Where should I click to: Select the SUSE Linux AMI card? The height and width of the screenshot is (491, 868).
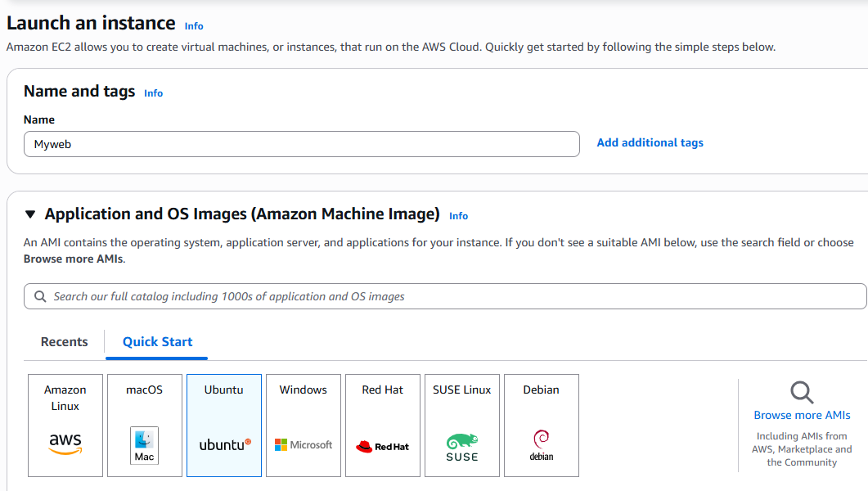[461, 425]
